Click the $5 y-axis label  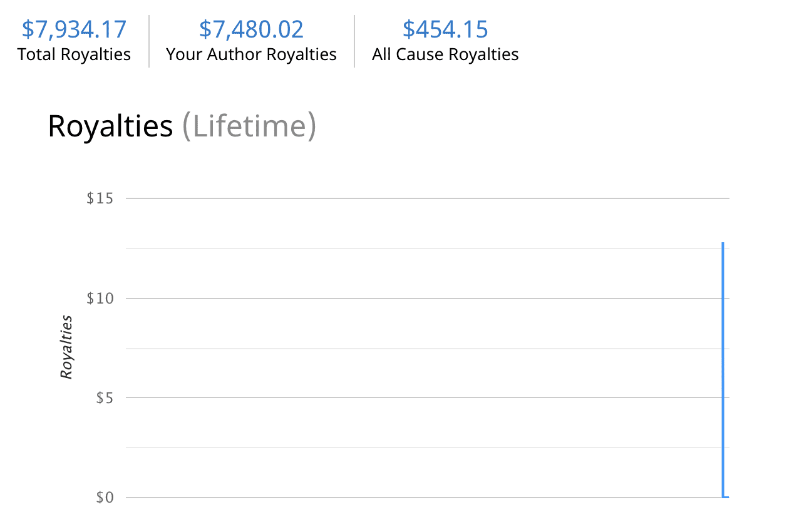(105, 397)
